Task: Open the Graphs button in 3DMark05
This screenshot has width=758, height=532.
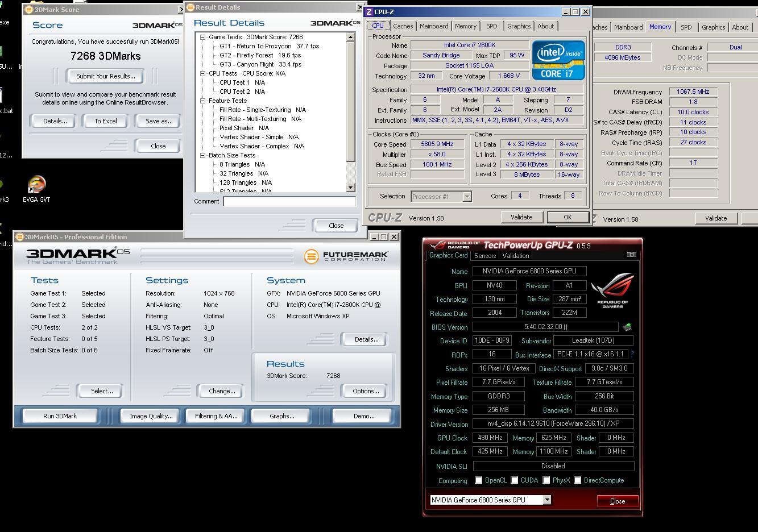Action: [282, 416]
